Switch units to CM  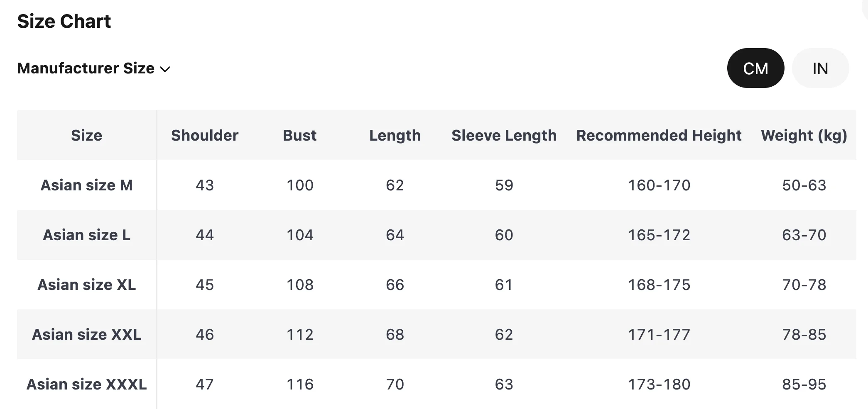tap(755, 68)
